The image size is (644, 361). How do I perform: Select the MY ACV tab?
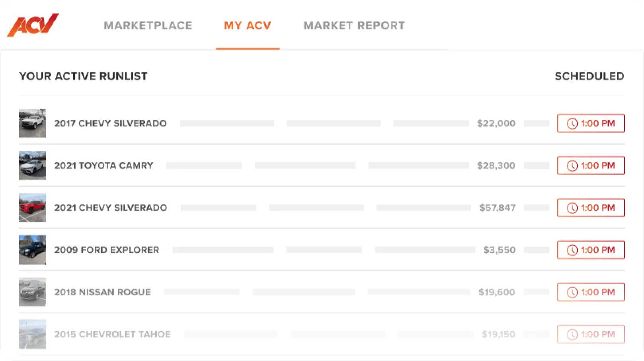247,25
